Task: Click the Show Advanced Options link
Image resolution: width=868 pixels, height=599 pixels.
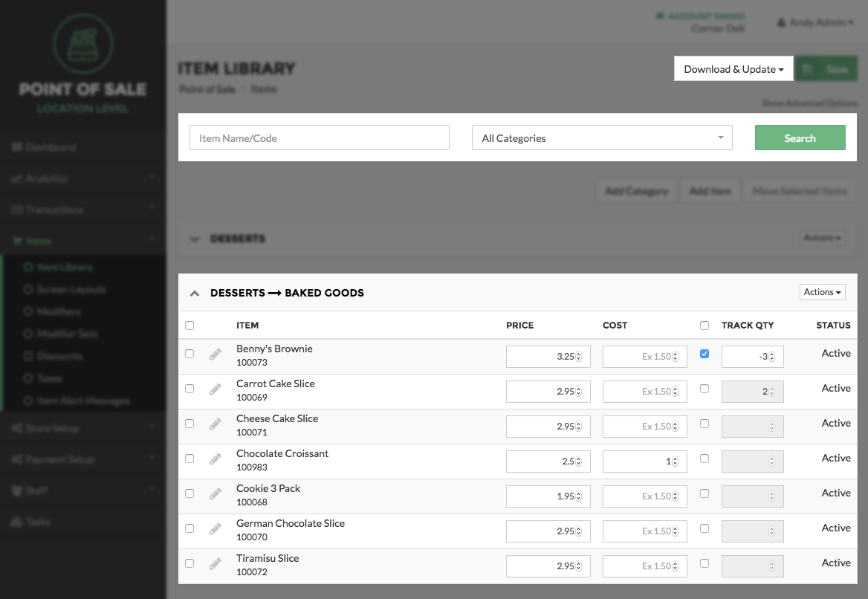Action: [x=809, y=103]
